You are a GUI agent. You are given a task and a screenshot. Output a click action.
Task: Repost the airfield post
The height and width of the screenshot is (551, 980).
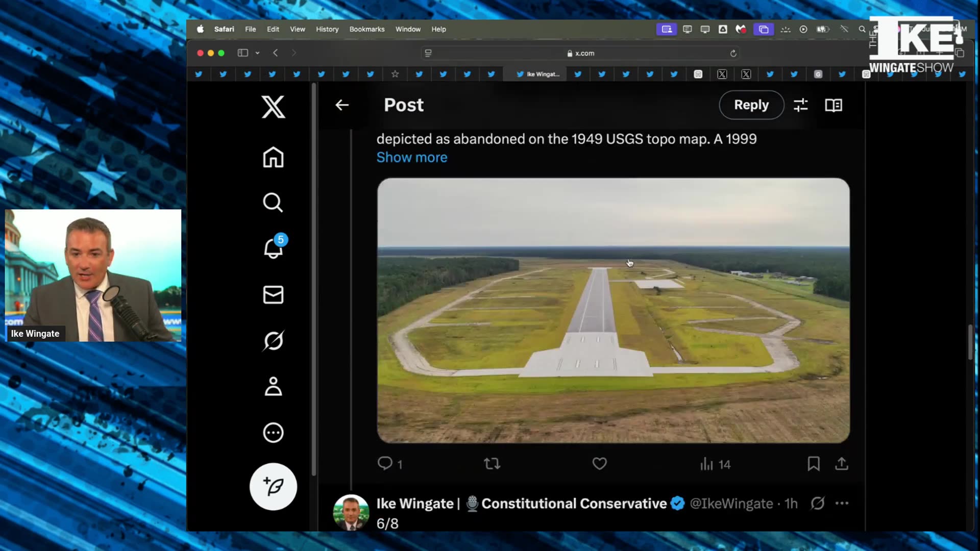tap(492, 464)
